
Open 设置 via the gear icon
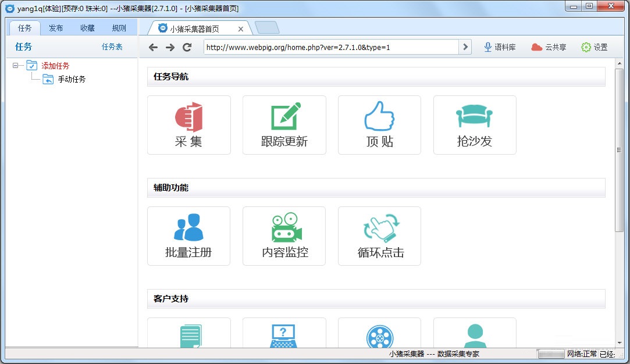[x=595, y=47]
